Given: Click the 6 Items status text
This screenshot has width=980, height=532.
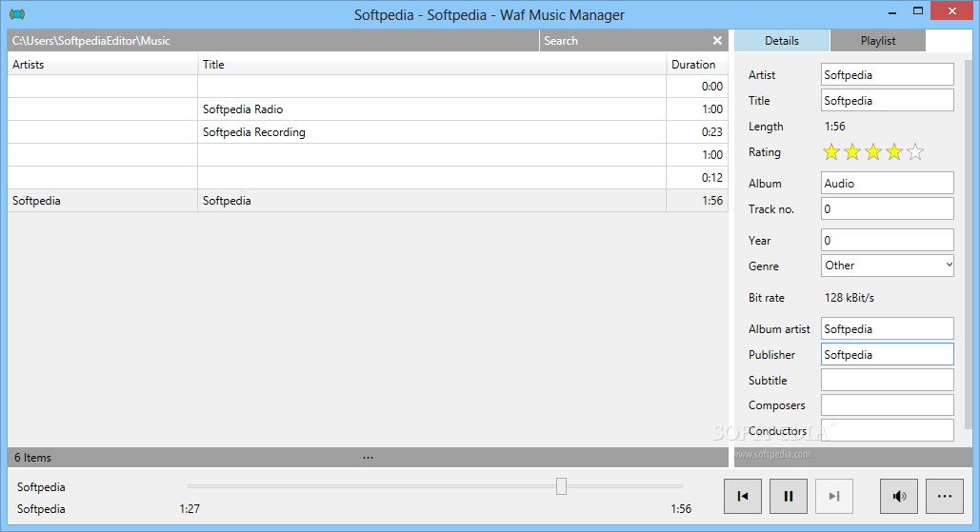Looking at the screenshot, I should coord(33,458).
